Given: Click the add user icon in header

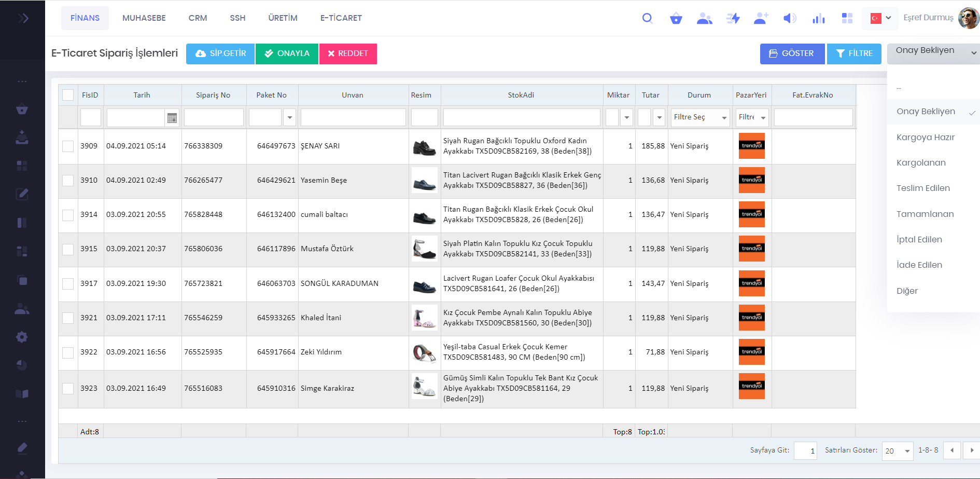Looking at the screenshot, I should point(761,19).
